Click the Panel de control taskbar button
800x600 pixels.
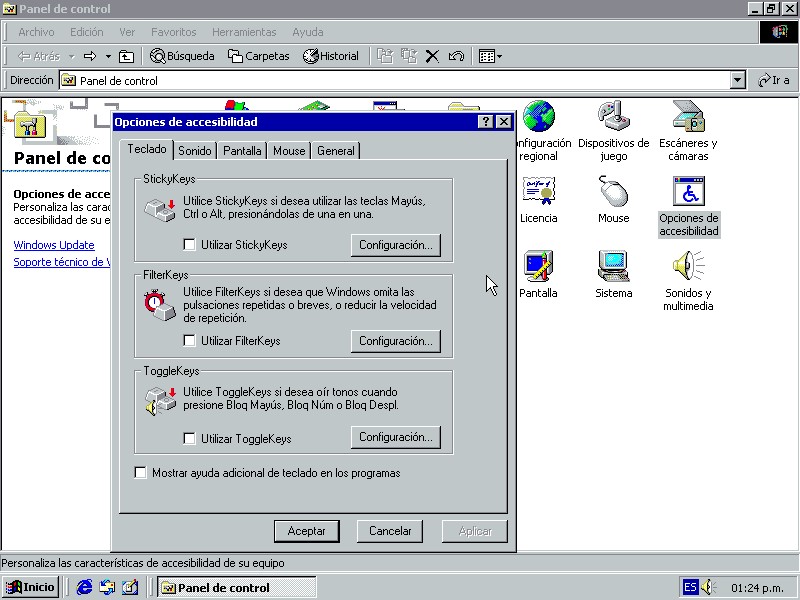coord(237,588)
